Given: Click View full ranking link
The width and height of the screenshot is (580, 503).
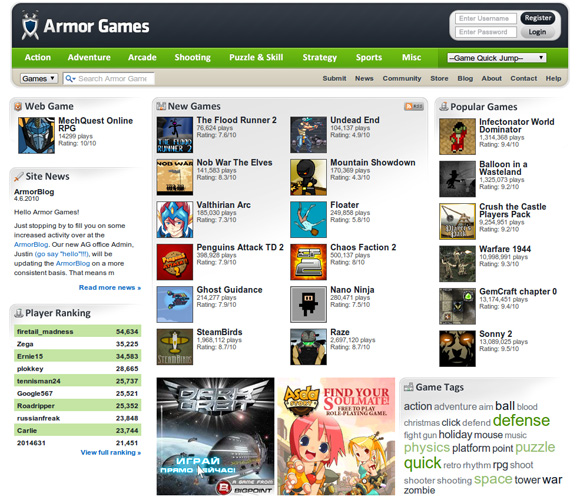Looking at the screenshot, I should [111, 452].
